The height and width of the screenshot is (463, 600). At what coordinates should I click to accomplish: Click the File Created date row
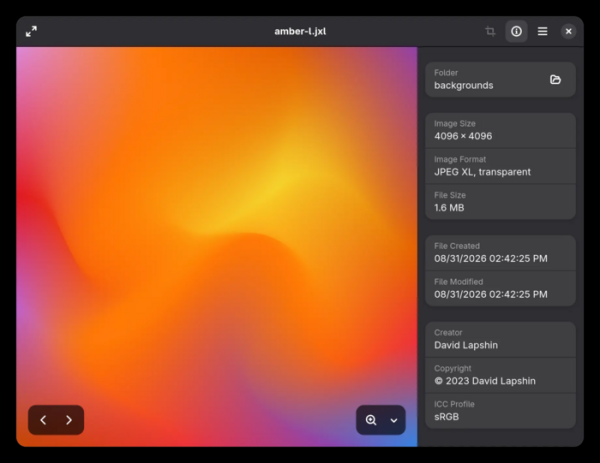501,253
